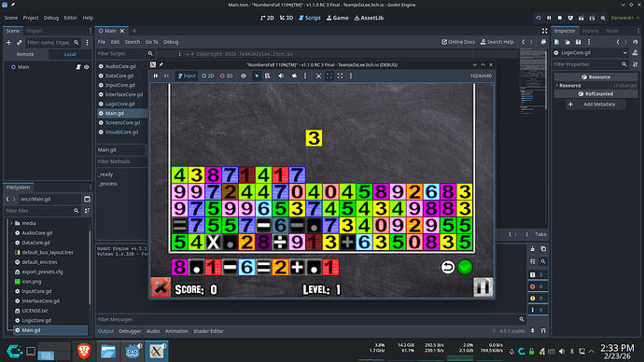Screen dimensions: 644x362
Task: Select the Remote scene tree view
Action: pyautogui.click(x=25, y=54)
